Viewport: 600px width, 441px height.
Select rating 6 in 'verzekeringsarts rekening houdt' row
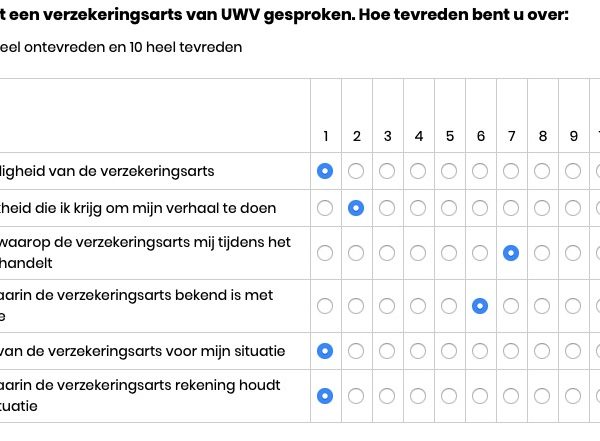(480, 396)
